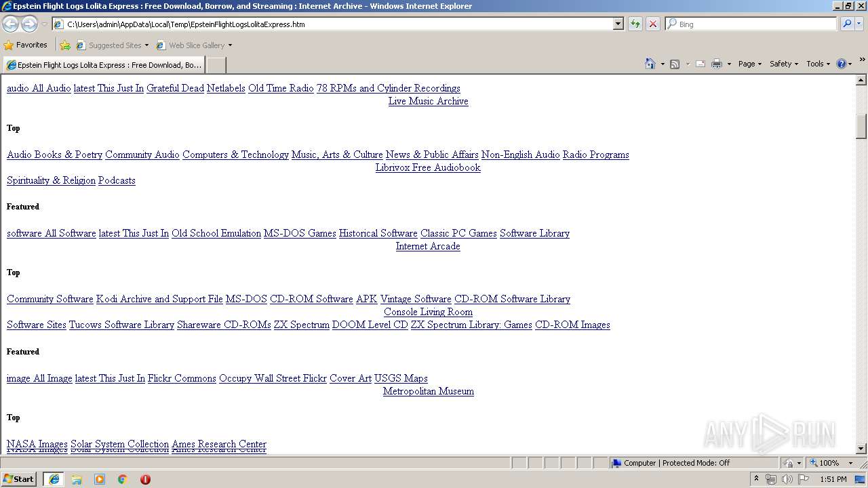The height and width of the screenshot is (488, 868).
Task: Click the vertical scrollbar down arrow
Action: 861,449
